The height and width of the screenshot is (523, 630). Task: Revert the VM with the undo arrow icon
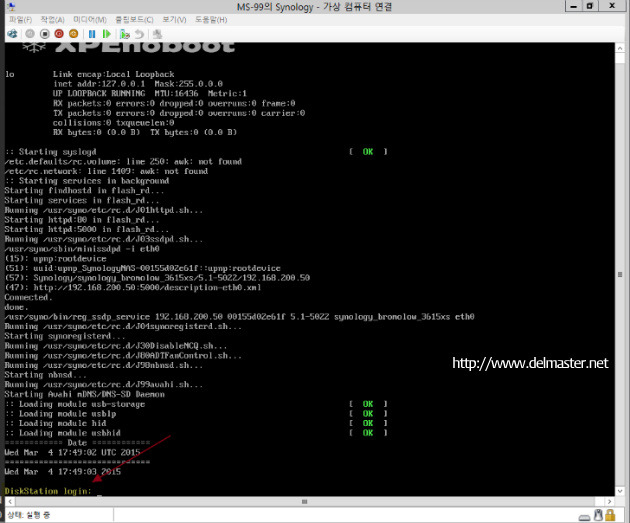[x=139, y=34]
